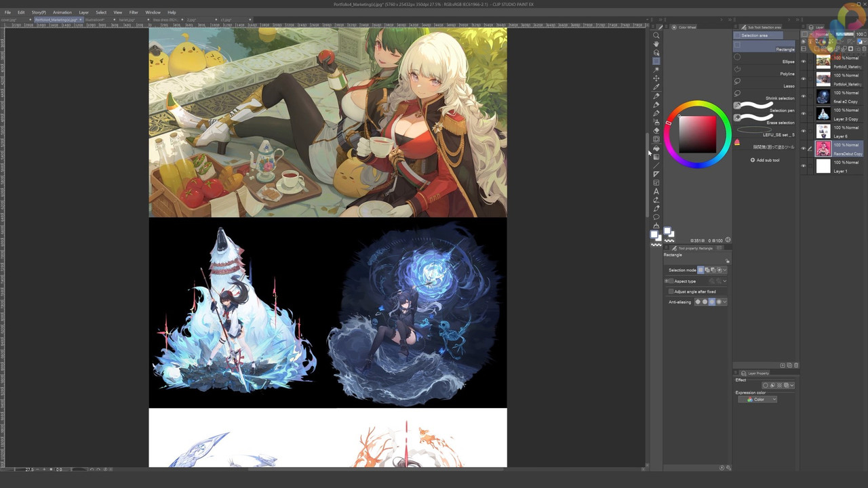
Task: Hide the Portfolio5_Marketing layer
Action: (804, 61)
